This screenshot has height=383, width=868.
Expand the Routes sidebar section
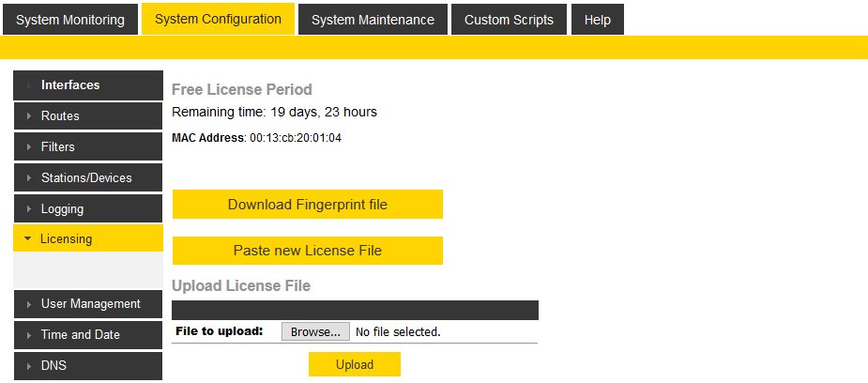coord(87,116)
